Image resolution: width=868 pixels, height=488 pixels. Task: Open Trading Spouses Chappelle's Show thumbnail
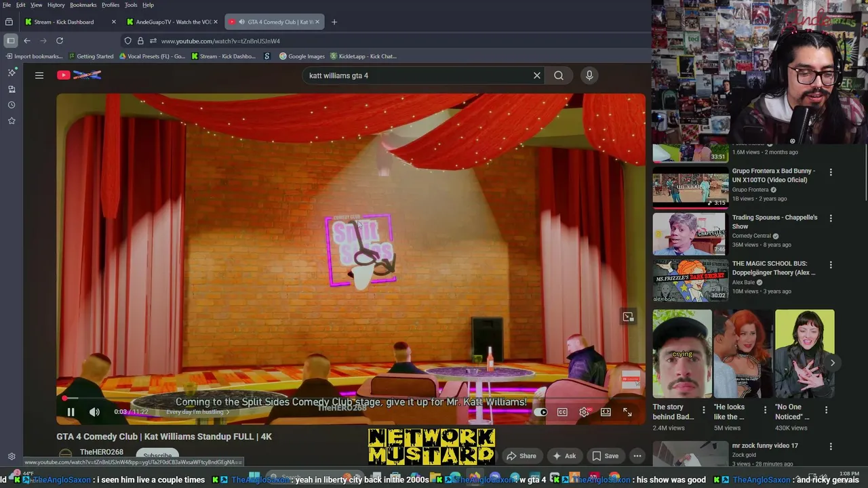coord(690,235)
